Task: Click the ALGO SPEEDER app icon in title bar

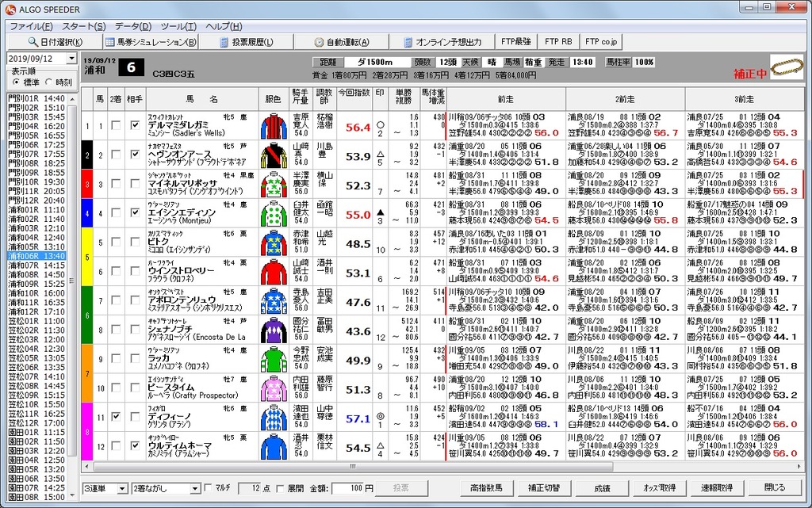Action: click(10, 10)
